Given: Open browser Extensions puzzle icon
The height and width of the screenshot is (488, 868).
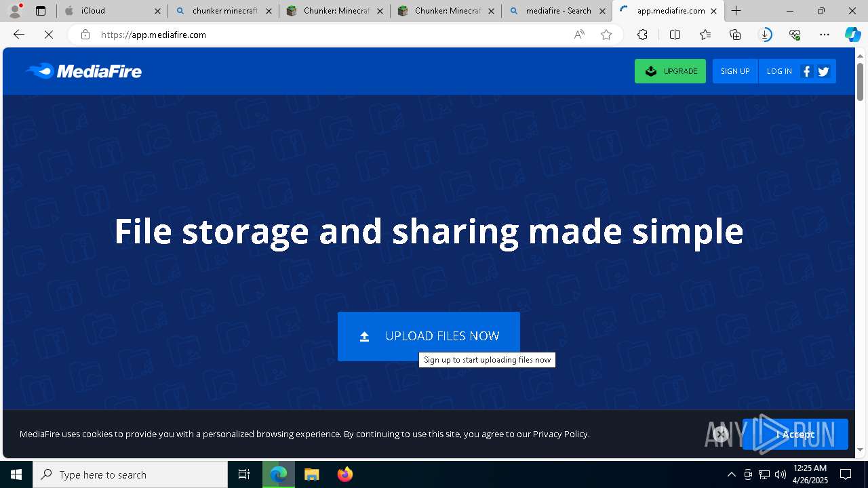Looking at the screenshot, I should [642, 35].
